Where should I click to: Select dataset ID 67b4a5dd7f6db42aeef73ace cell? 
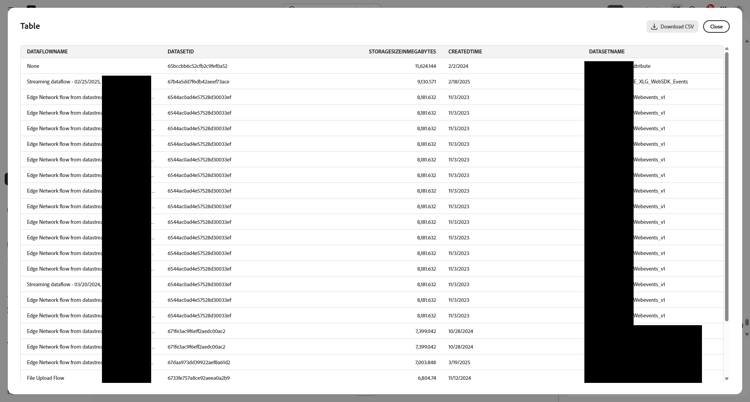[198, 82]
